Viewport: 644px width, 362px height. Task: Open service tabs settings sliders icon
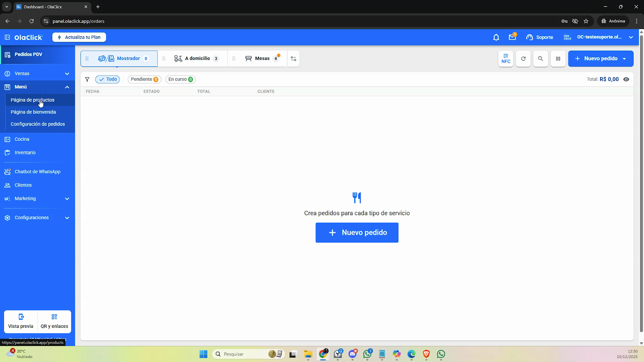click(x=293, y=59)
